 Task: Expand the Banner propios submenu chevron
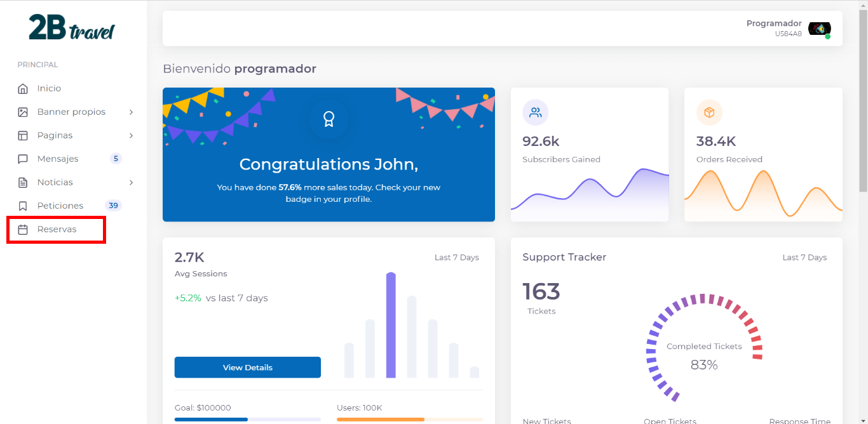coord(131,112)
